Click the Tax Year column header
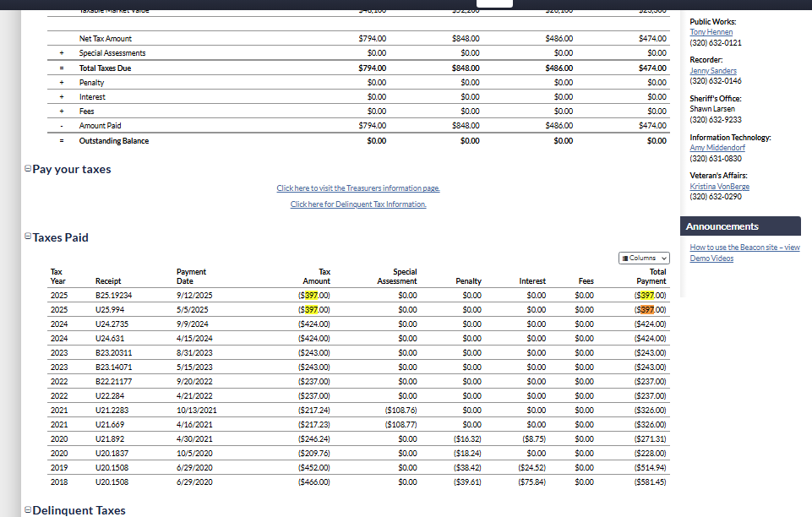 [x=58, y=276]
